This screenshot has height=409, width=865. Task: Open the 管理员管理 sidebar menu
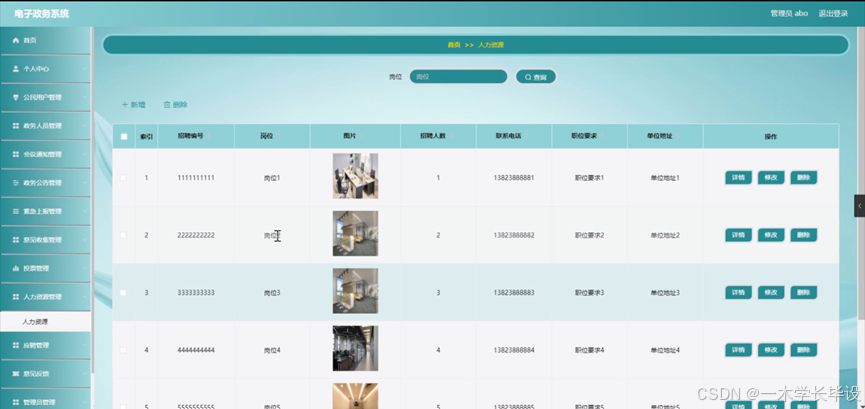point(45,402)
